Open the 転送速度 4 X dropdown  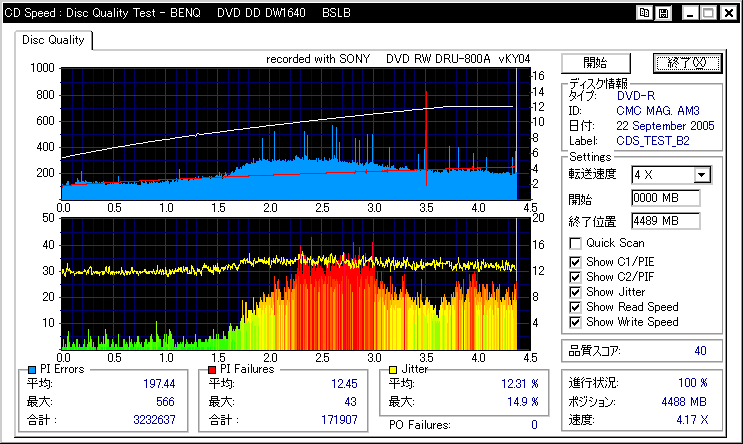(x=702, y=175)
